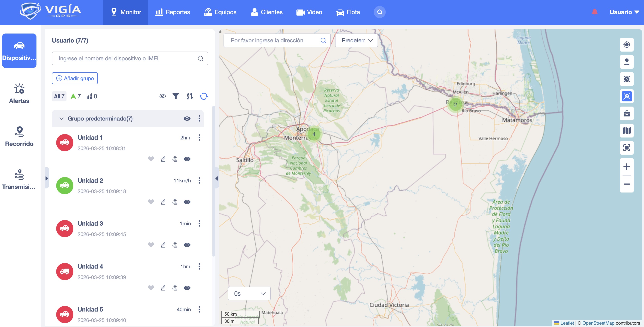Sort devices with the A-Z sort icon
Viewport: 644px width, 327px height.
(x=190, y=96)
